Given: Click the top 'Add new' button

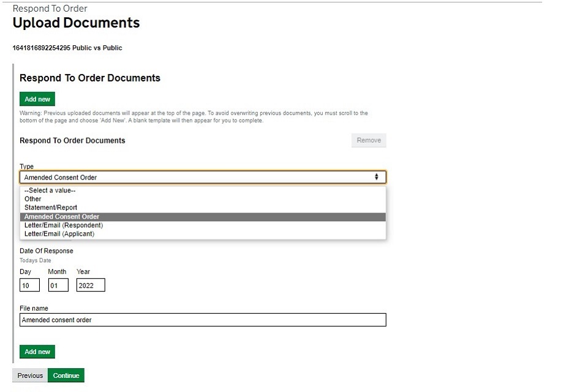Looking at the screenshot, I should pos(37,99).
